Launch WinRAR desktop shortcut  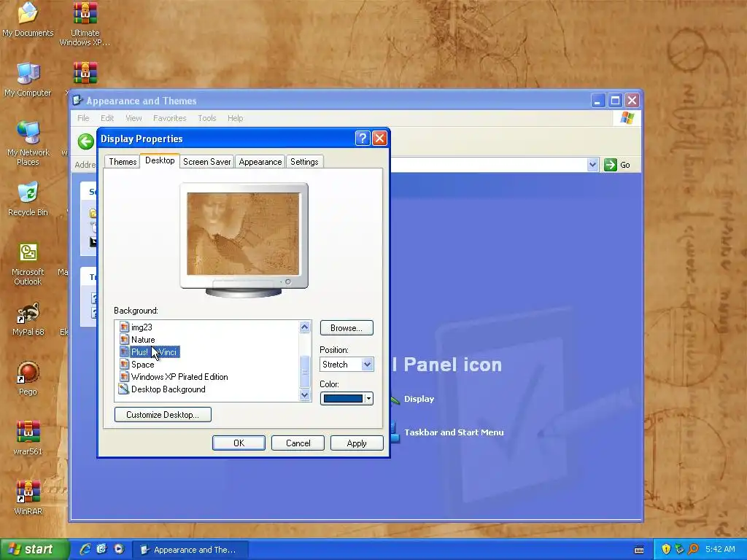point(28,498)
